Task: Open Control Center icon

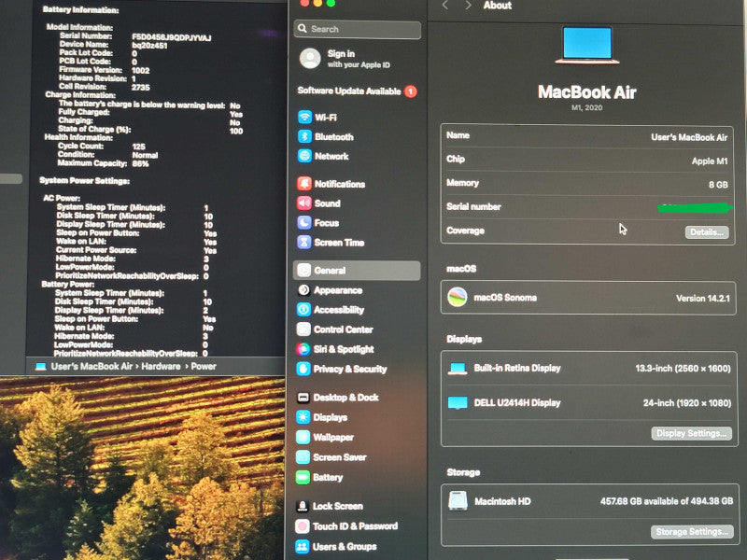Action: [x=303, y=329]
